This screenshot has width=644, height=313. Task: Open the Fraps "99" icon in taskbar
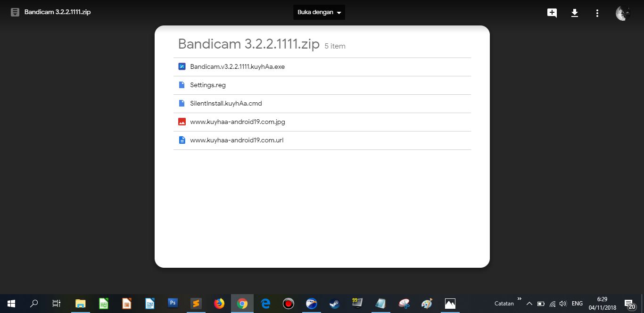[357, 304]
